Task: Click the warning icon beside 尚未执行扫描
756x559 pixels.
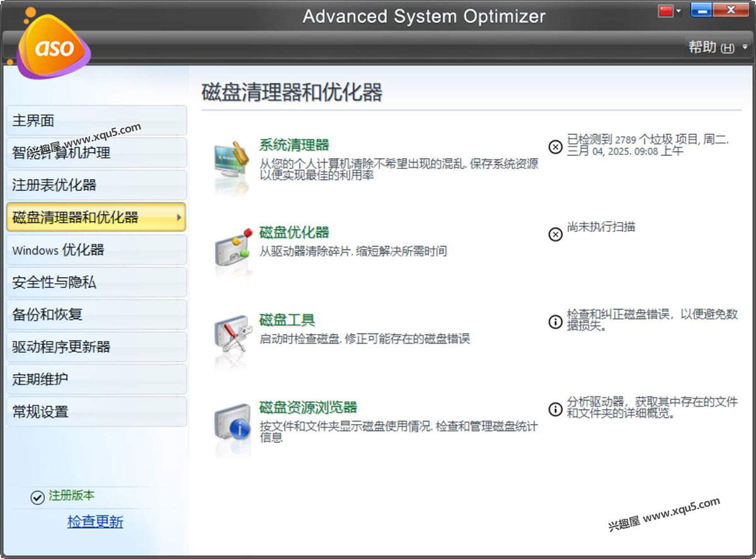Action: pos(555,234)
